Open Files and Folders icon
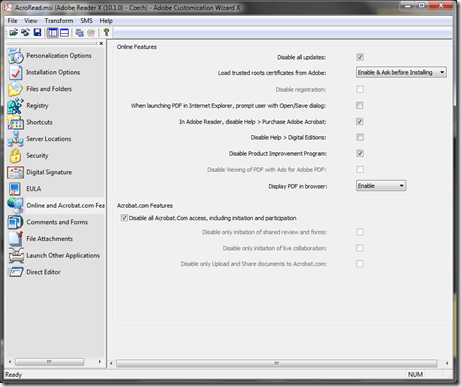 [15, 89]
